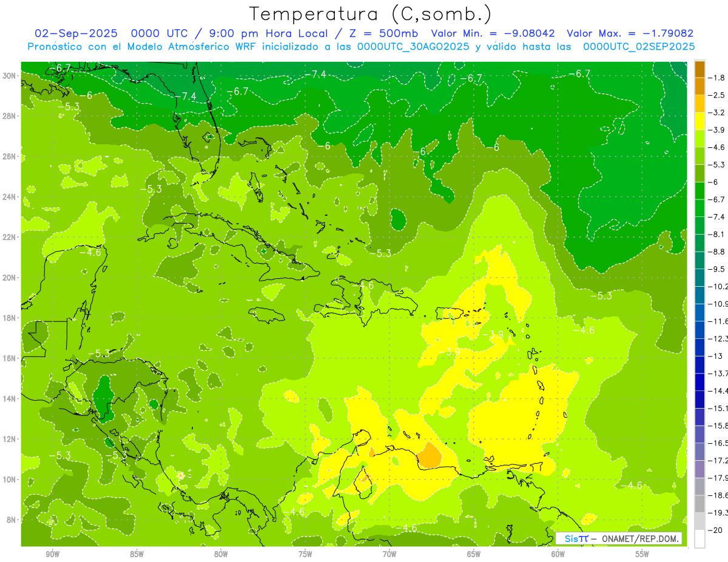Viewport: 728px width, 562px height.
Task: Click the longitude axis label "75W"
Action: click(x=305, y=554)
